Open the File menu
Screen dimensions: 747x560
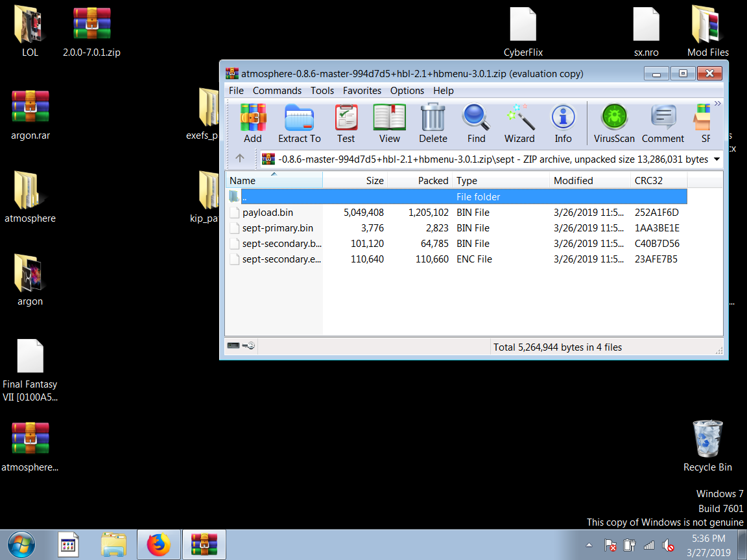[236, 91]
